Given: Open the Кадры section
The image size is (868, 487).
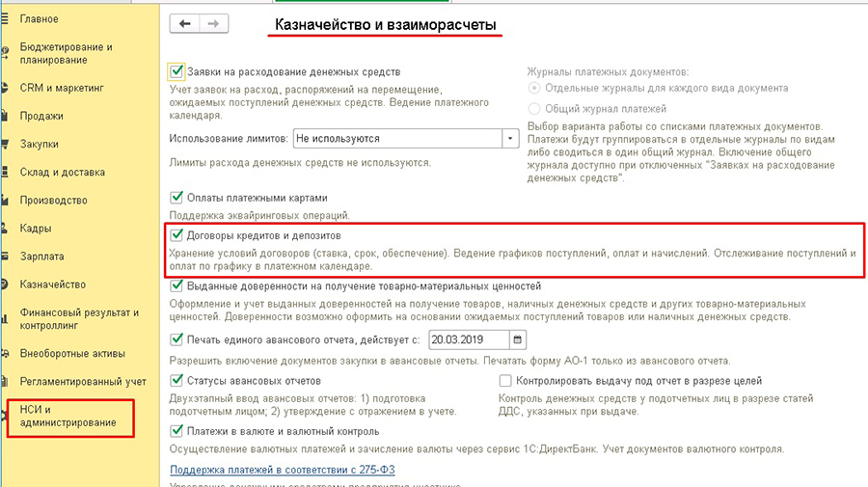Looking at the screenshot, I should click(x=36, y=229).
